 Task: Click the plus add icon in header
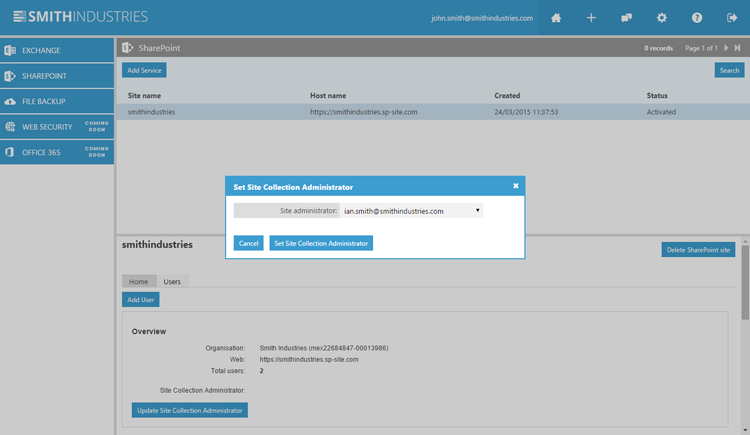591,18
